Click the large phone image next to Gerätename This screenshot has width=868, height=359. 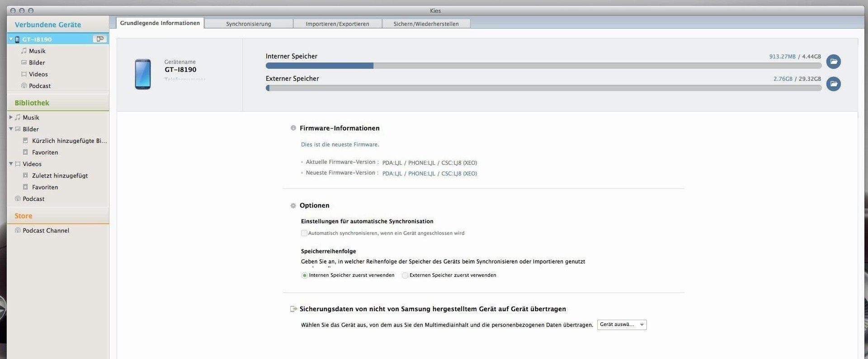click(x=143, y=74)
